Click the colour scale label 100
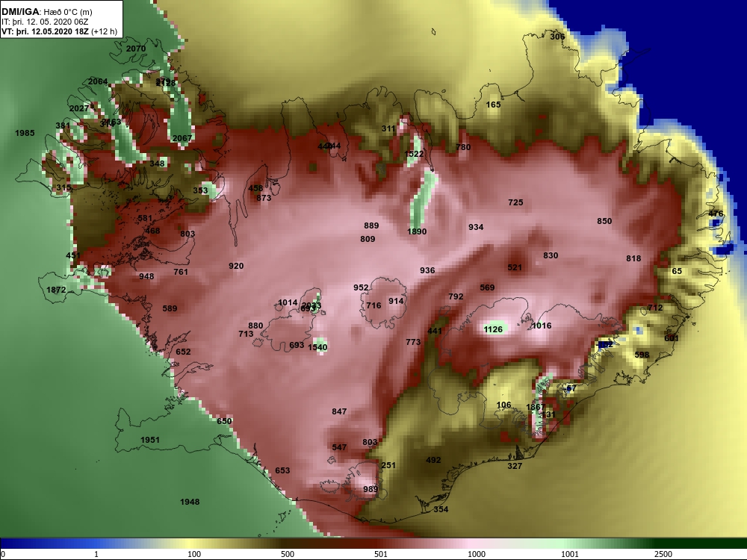 coord(194,554)
